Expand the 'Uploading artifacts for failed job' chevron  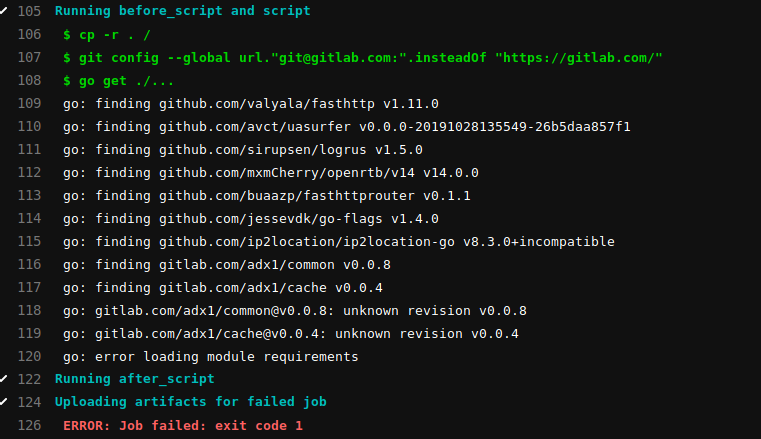3,402
